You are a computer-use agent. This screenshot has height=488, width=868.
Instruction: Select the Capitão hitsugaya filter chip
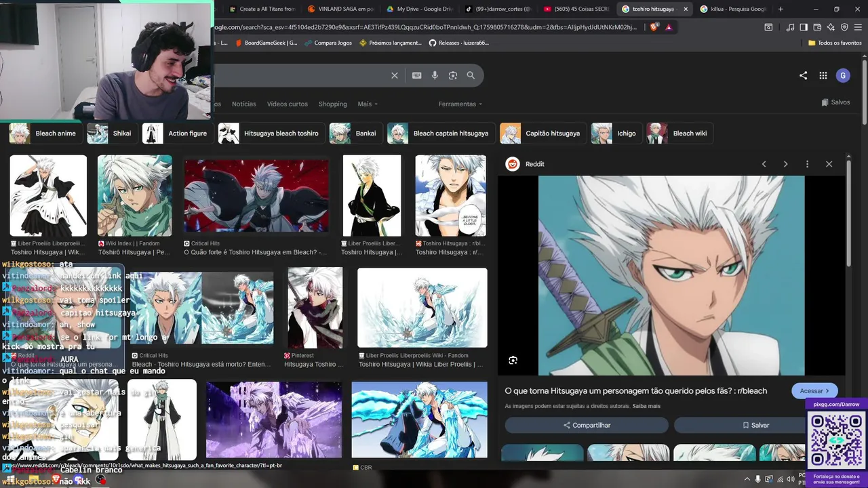(x=542, y=134)
